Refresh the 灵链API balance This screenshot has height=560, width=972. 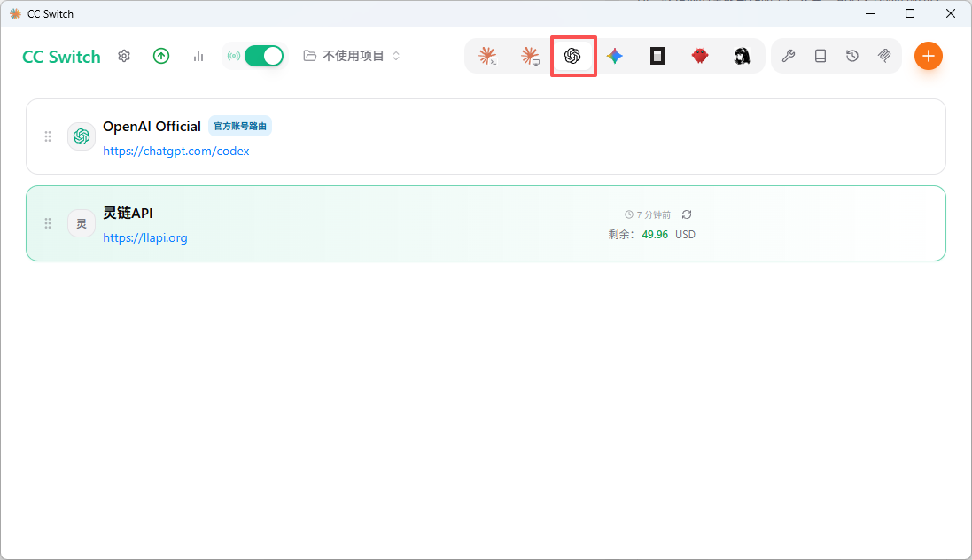pyautogui.click(x=687, y=214)
